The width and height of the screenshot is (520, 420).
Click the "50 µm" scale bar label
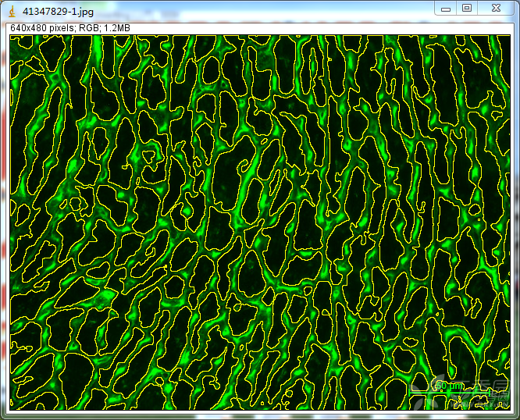(448, 386)
